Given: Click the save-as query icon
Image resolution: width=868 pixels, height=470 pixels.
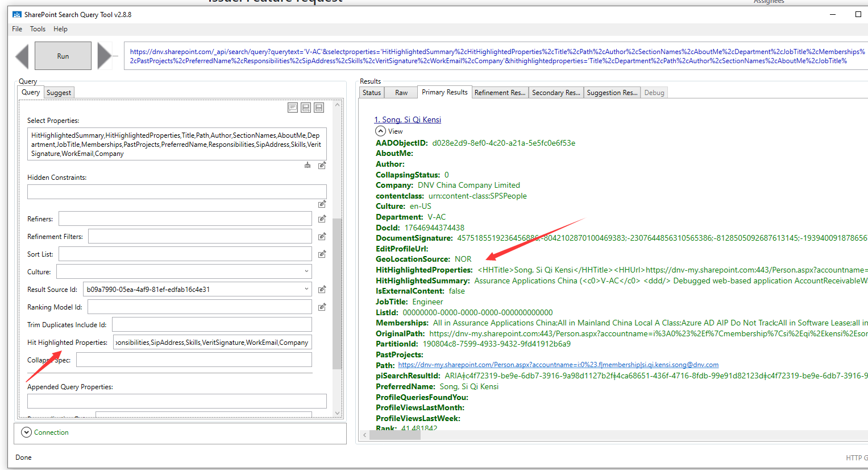Looking at the screenshot, I should click(306, 108).
